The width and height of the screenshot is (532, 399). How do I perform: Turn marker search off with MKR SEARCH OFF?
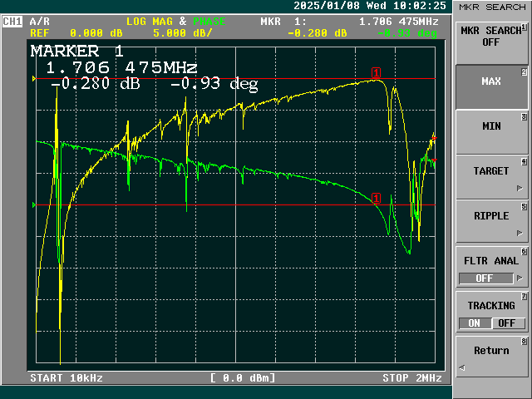click(x=490, y=37)
